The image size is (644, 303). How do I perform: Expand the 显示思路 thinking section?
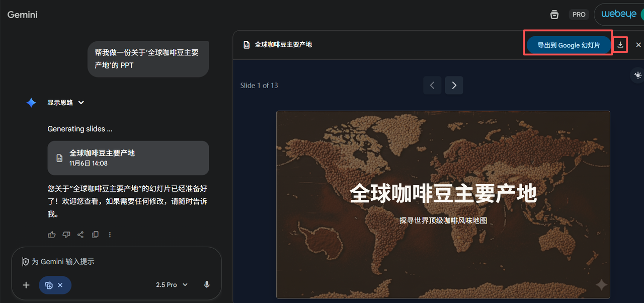(81, 103)
